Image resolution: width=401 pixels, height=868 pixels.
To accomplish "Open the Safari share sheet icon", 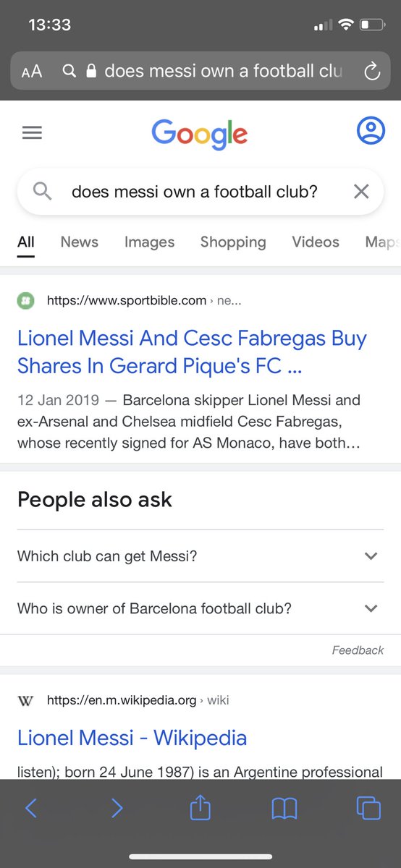I will click(x=200, y=807).
